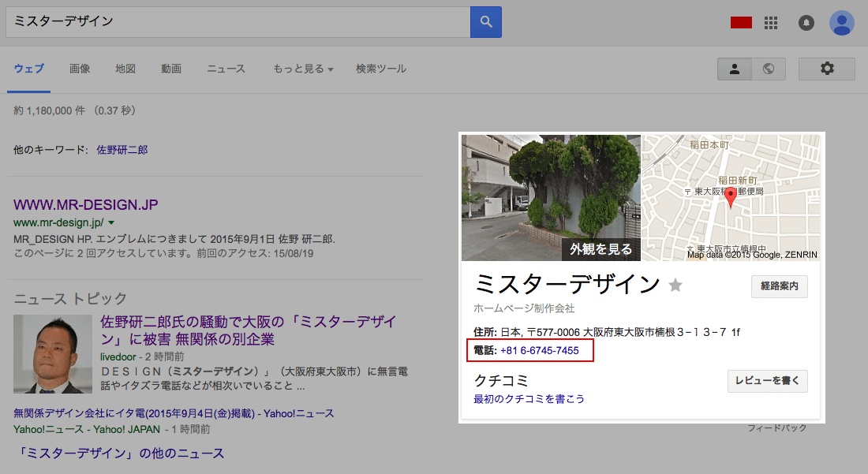
Task: Click the blue search magnifier button
Action: point(485,22)
